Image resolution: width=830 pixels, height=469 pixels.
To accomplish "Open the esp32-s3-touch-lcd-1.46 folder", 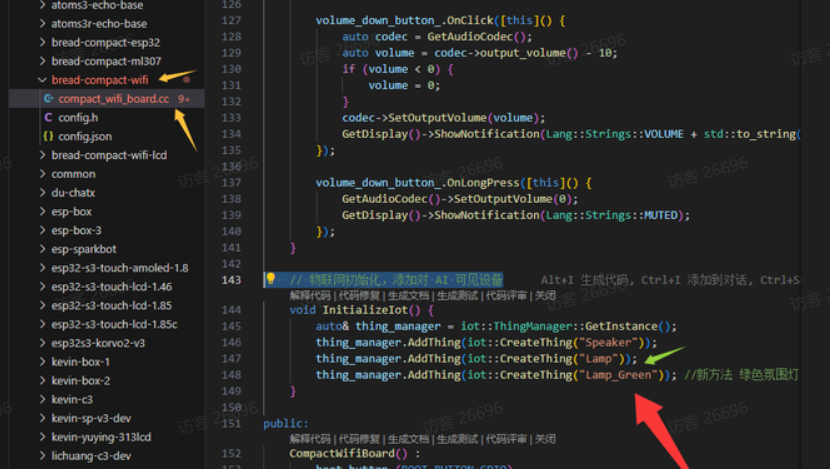I will tap(112, 286).
